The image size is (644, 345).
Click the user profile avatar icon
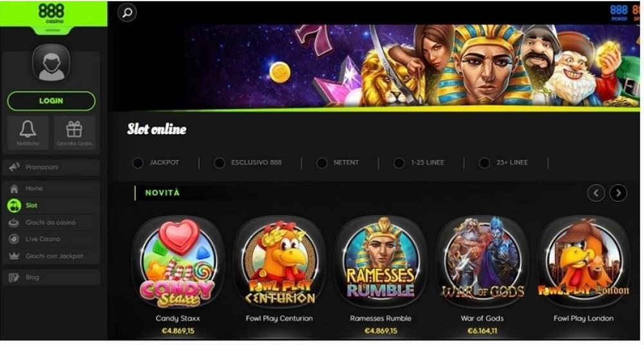coord(52,63)
